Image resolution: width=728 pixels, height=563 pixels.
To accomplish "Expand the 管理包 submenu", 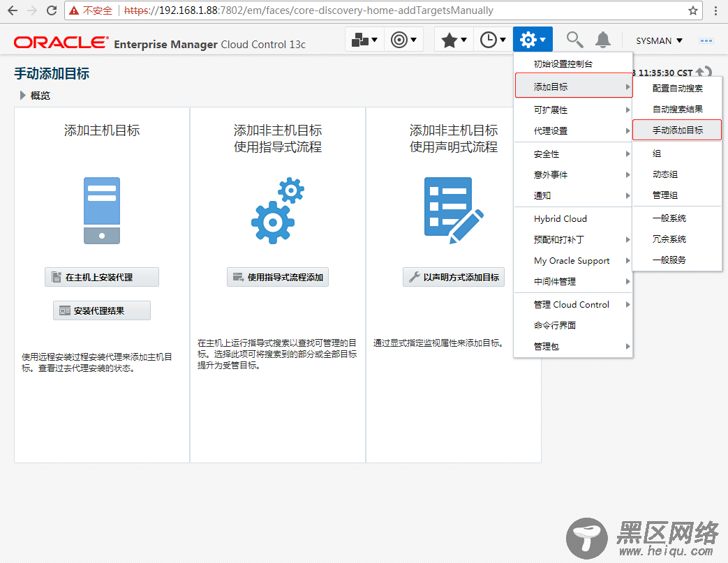I will tap(573, 346).
